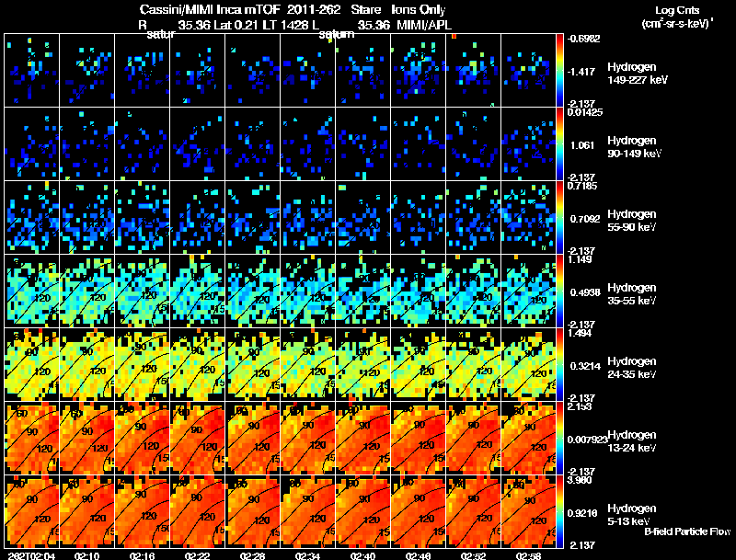Open the 13-24 keV panel at 02:28
736x560 pixels.
pos(252,439)
